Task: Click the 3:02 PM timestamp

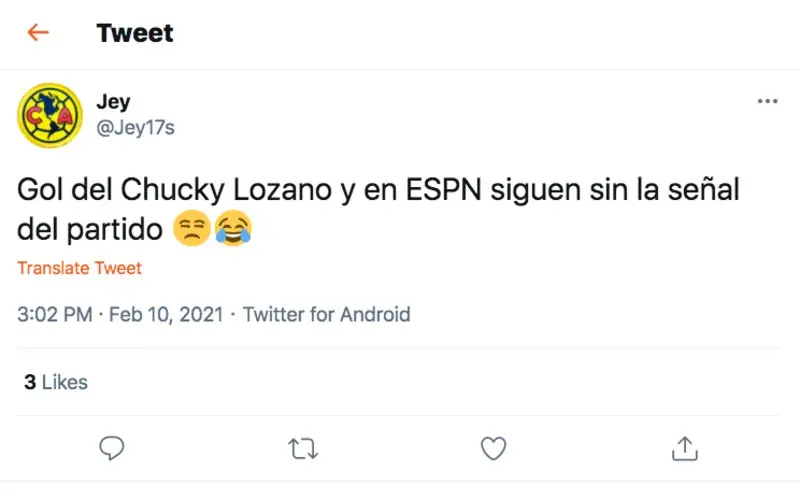Action: pyautogui.click(x=55, y=314)
